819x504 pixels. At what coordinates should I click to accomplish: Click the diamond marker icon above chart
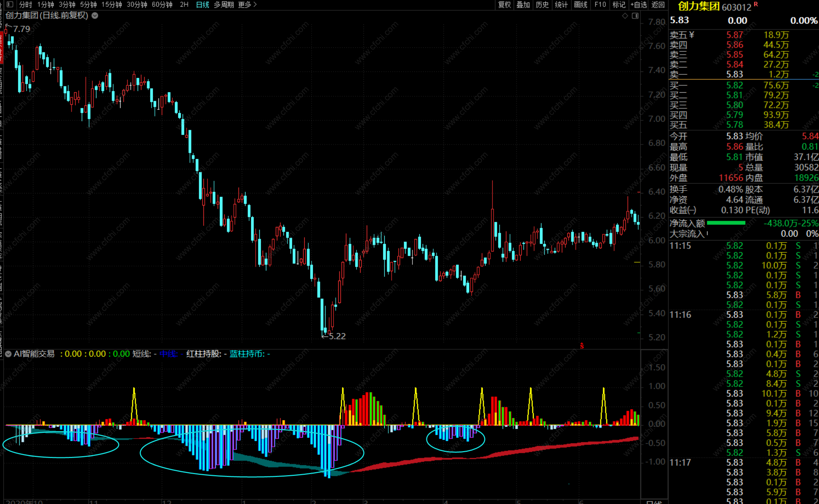pos(625,16)
